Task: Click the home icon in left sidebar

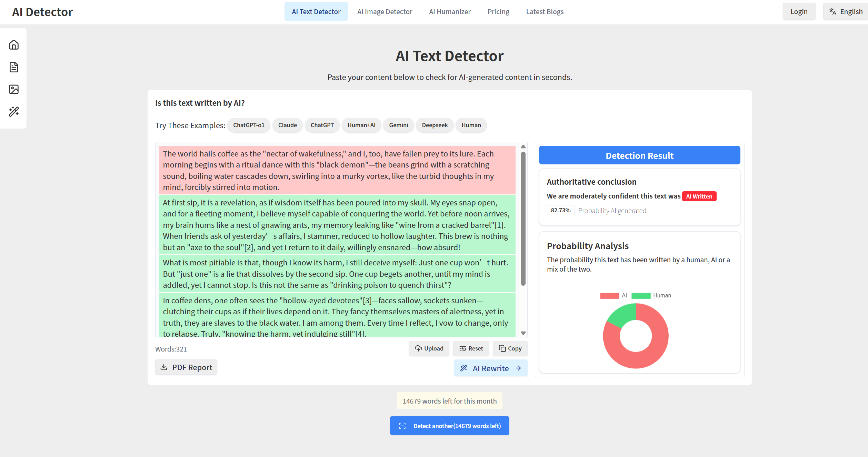Action: click(14, 45)
